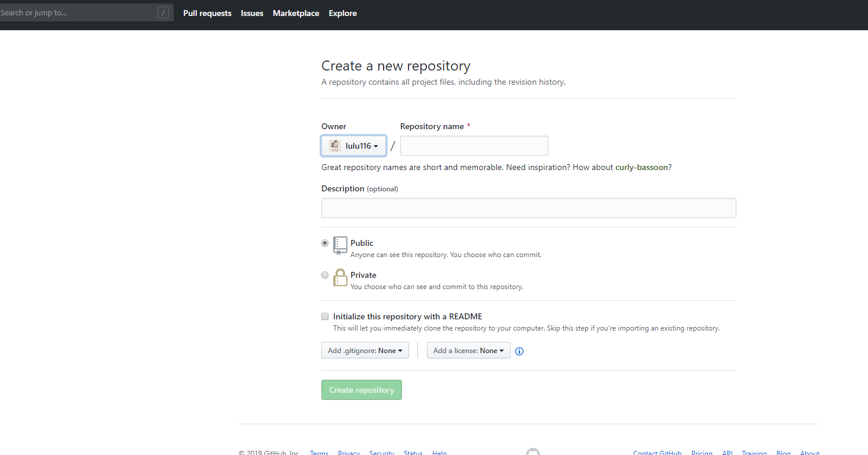Select the Private radio button
This screenshot has width=868, height=455.
click(325, 275)
